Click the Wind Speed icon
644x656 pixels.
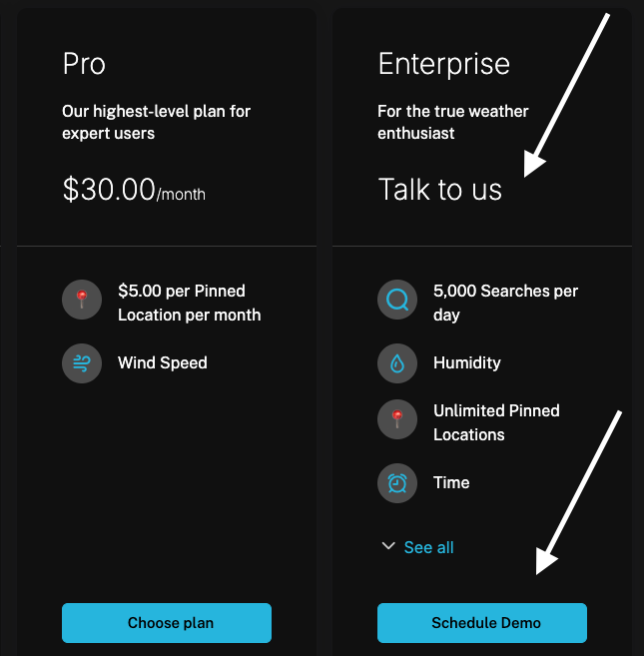click(82, 362)
